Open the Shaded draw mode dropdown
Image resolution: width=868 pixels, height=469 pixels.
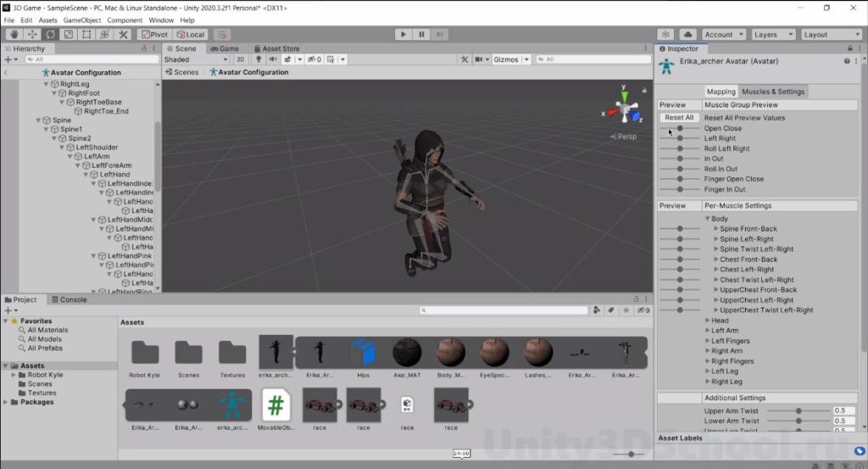pos(196,59)
